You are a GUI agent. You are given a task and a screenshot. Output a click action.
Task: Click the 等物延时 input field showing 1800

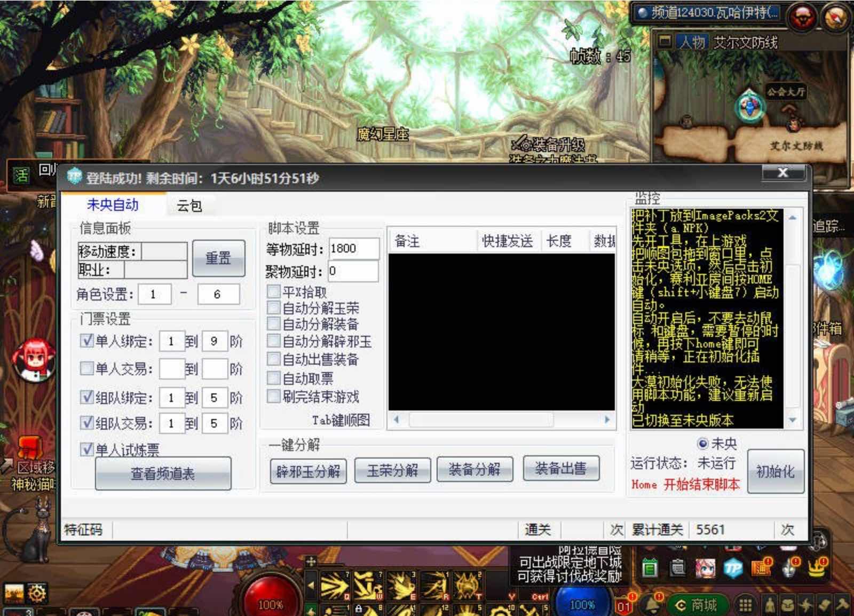coord(353,248)
